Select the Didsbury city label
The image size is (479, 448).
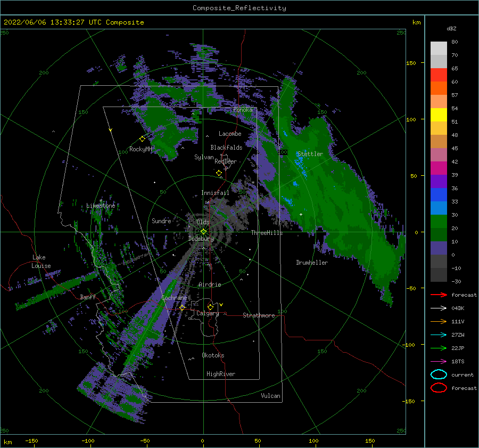[201, 239]
